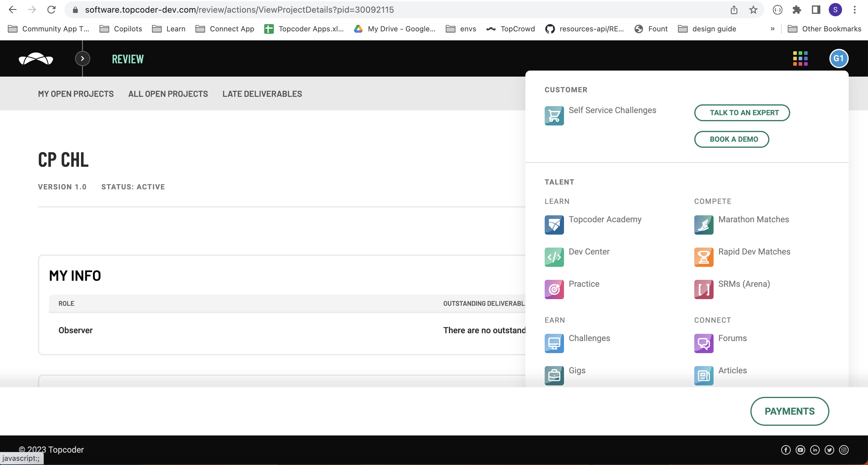868x465 pixels.
Task: Click the REVIEW header title
Action: [x=128, y=59]
